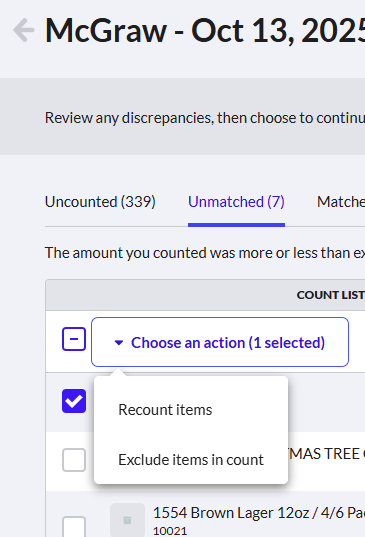
Task: Click the Unmatched (7) tab
Action: coord(236,202)
